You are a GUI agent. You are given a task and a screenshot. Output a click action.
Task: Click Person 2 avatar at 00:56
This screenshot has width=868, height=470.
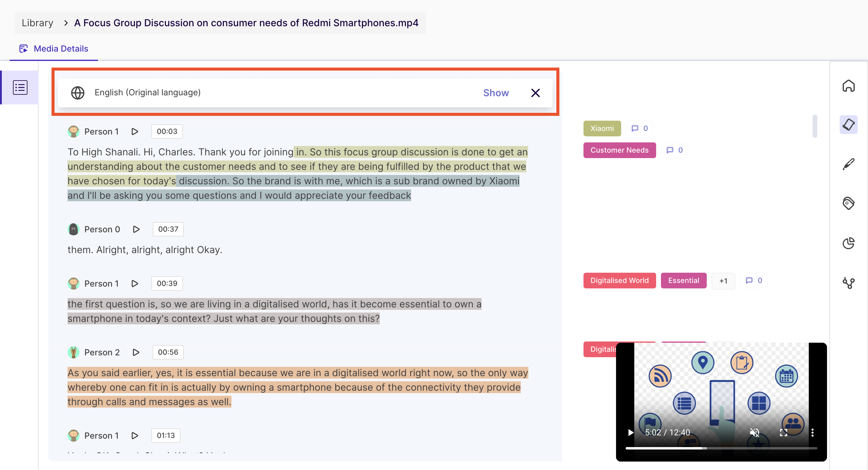74,352
